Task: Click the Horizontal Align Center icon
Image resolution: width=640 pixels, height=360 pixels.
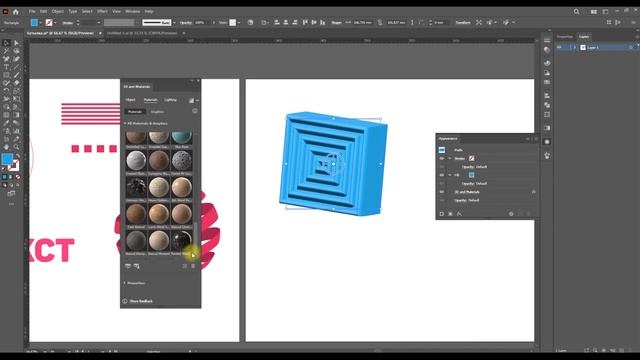Action: pyautogui.click(x=286, y=22)
